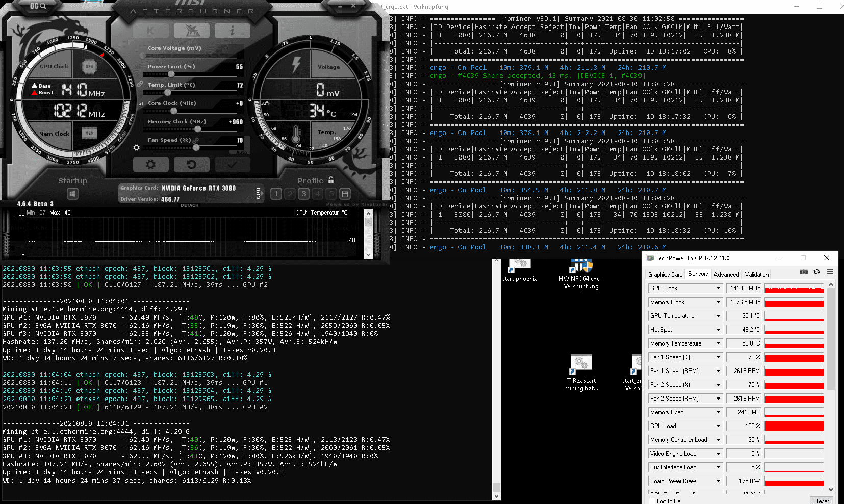
Task: Open Video Engine Load sensor dropdown
Action: click(718, 454)
